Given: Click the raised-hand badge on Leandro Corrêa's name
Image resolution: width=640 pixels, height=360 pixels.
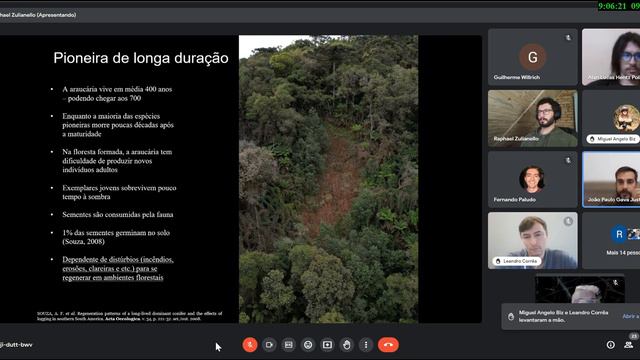Looking at the screenshot, I should coord(498,261).
